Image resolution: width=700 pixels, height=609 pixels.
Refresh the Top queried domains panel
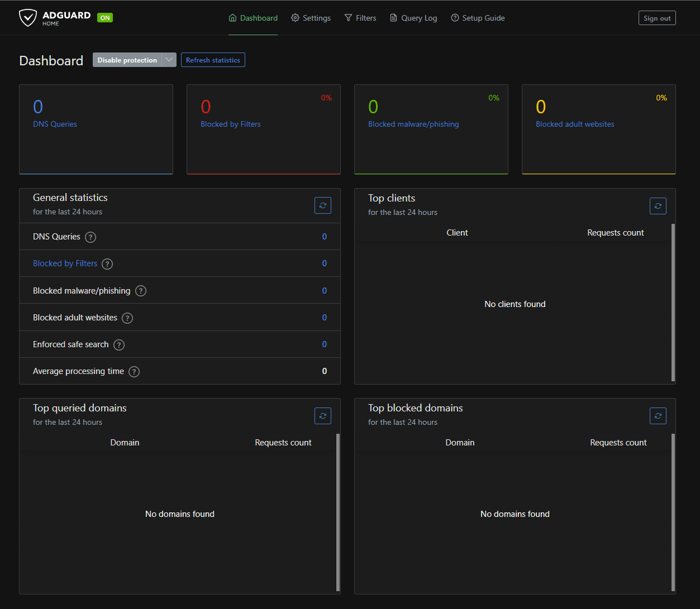(x=322, y=416)
